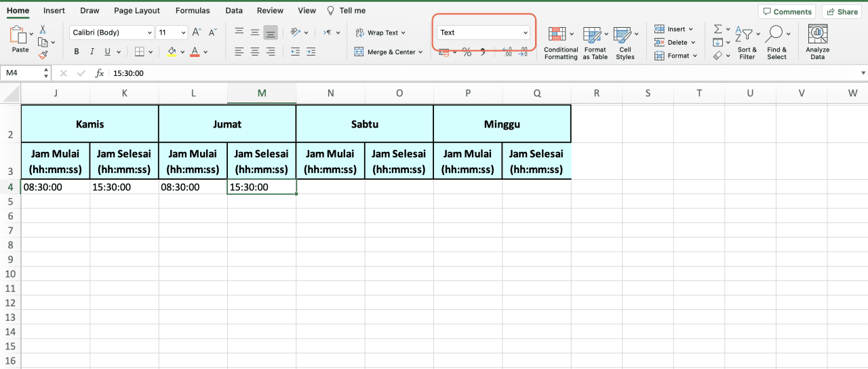Screen dimensions: 868x369
Task: Open the fill color dropdown arrow
Action: pos(183,52)
